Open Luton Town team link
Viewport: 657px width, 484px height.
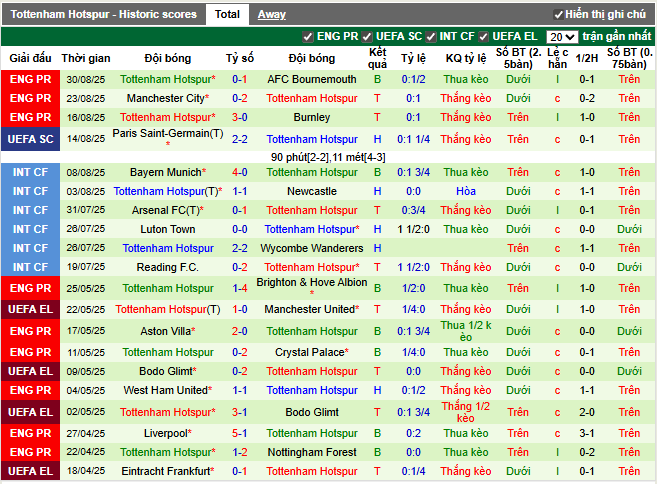(x=168, y=229)
